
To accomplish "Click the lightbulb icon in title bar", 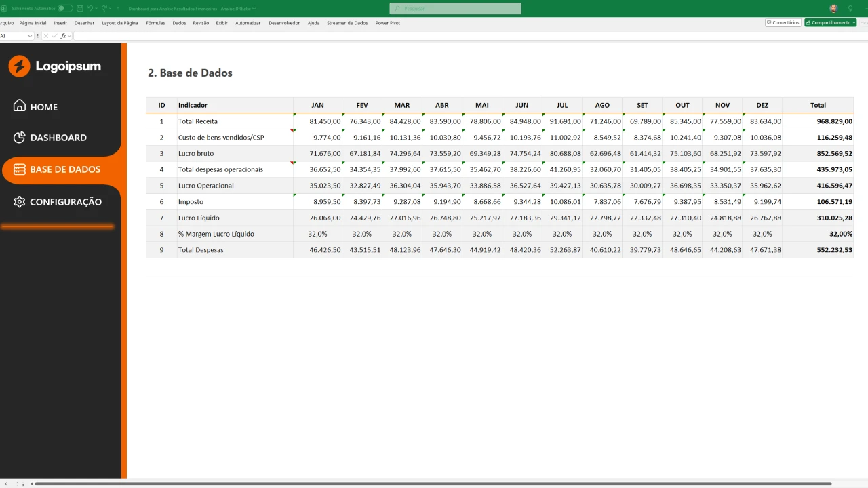I will (850, 9).
